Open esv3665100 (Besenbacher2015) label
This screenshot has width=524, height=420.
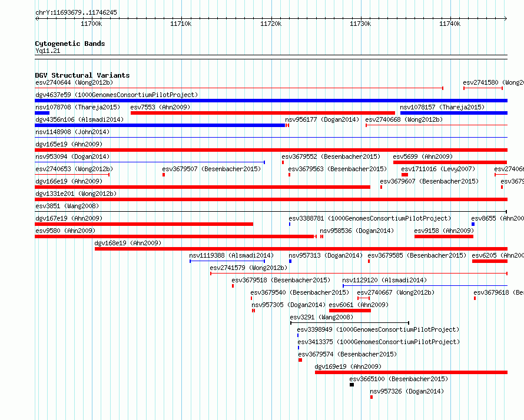399,379
